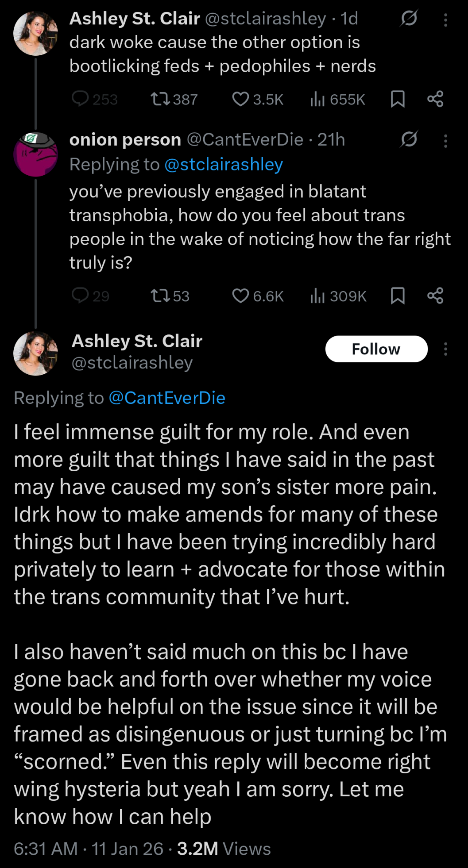Open more options on onion person's tweet

445,141
